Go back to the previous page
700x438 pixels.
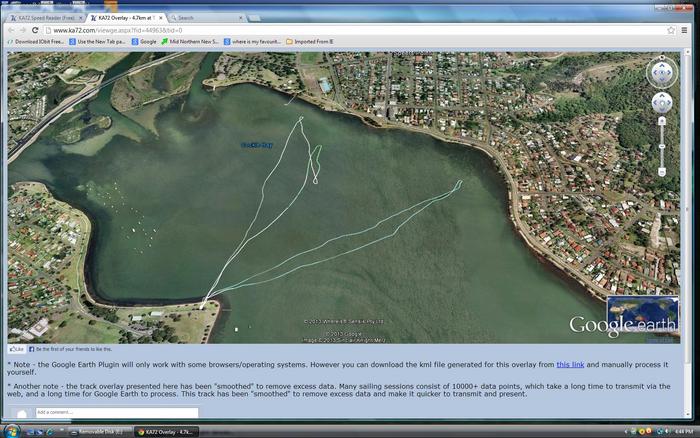(10, 30)
